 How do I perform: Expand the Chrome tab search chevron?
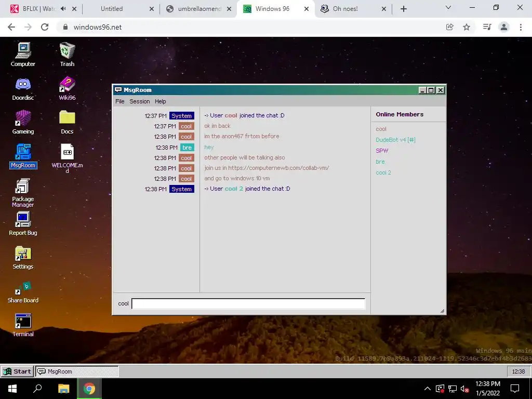pos(448,7)
